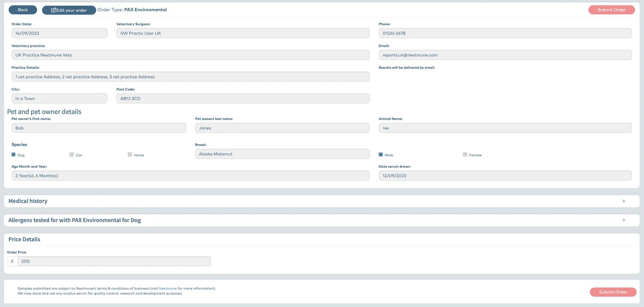Click the Species label
The image size is (644, 307).
(19, 145)
